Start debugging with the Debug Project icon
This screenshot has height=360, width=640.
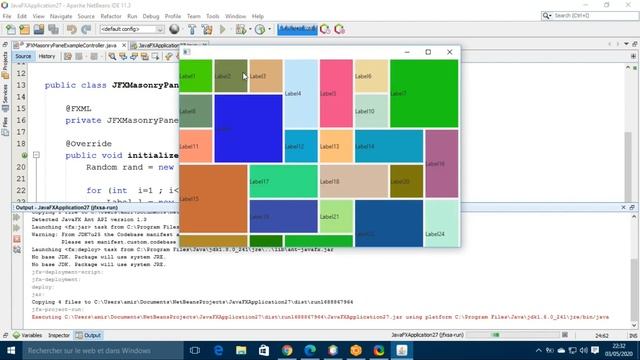tap(240, 29)
